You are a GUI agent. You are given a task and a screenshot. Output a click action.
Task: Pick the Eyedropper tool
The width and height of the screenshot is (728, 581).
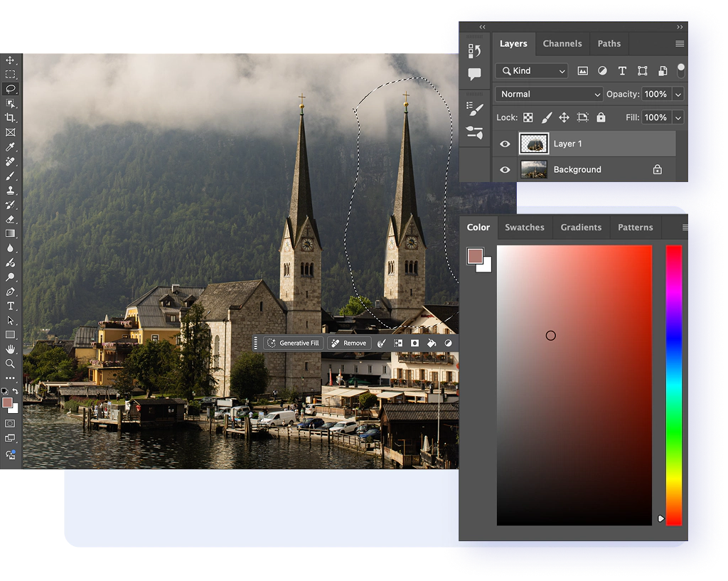(x=11, y=147)
